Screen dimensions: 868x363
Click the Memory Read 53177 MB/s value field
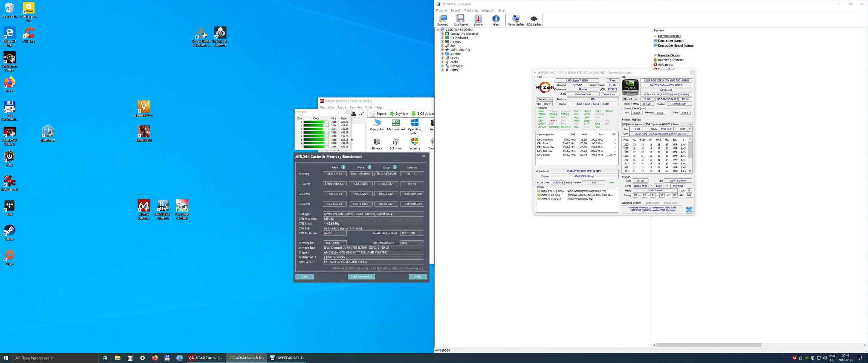(x=335, y=174)
